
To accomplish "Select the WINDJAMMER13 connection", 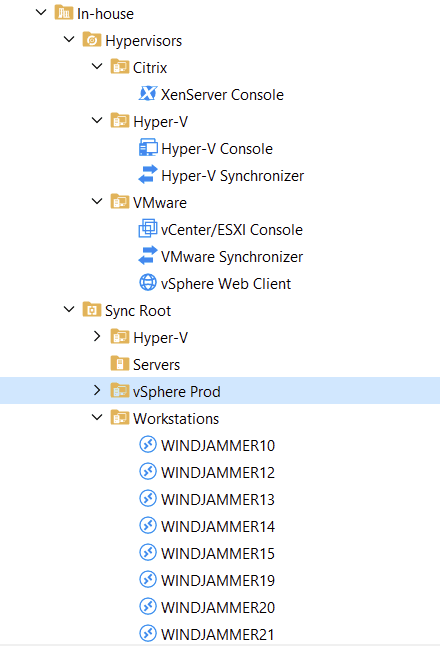I will click(218, 499).
